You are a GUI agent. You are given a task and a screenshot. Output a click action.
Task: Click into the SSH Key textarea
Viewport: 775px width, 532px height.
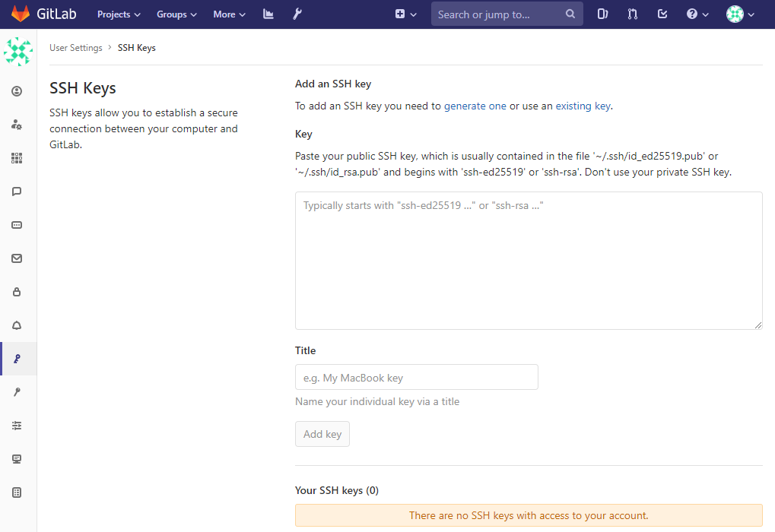[x=529, y=261]
